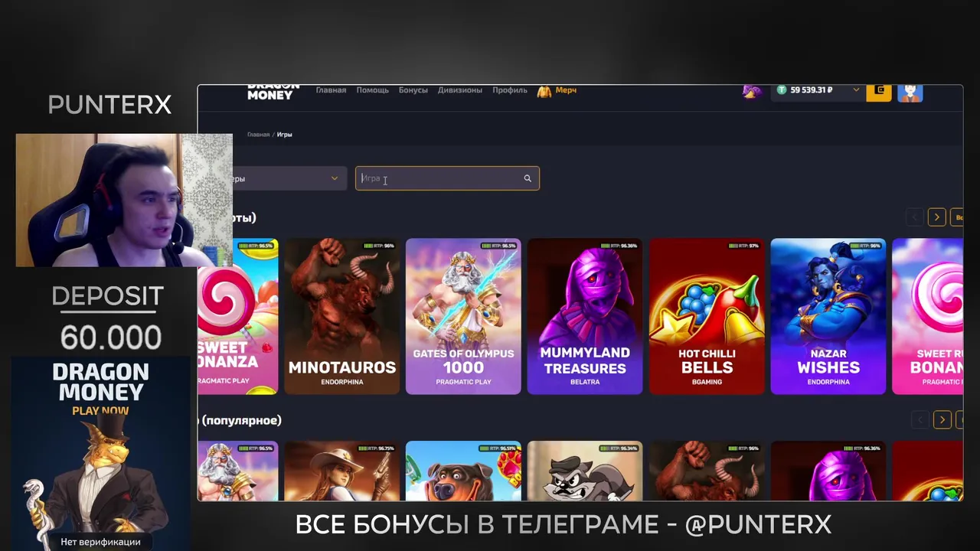The width and height of the screenshot is (980, 551).
Task: Click the 59 539.31 ₽ balance
Action: coord(811,90)
